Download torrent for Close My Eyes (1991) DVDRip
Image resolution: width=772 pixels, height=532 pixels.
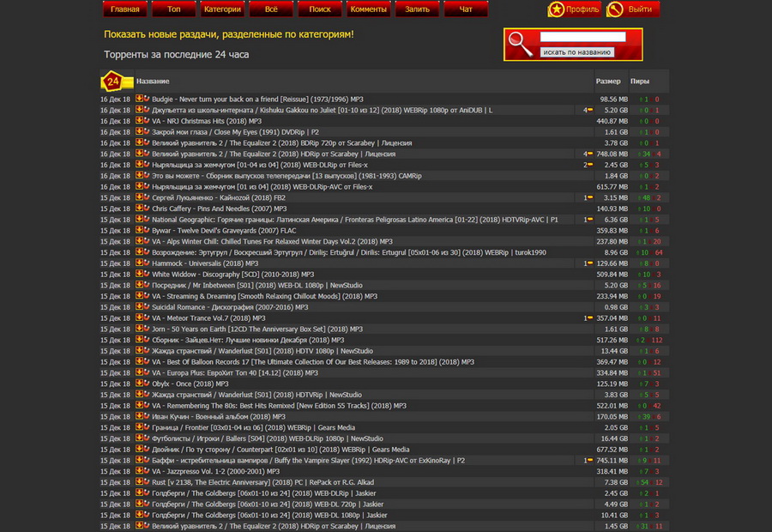tap(139, 131)
